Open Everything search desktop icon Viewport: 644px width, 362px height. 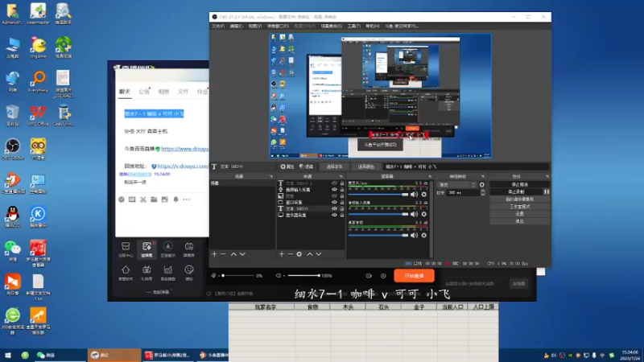[x=38, y=81]
